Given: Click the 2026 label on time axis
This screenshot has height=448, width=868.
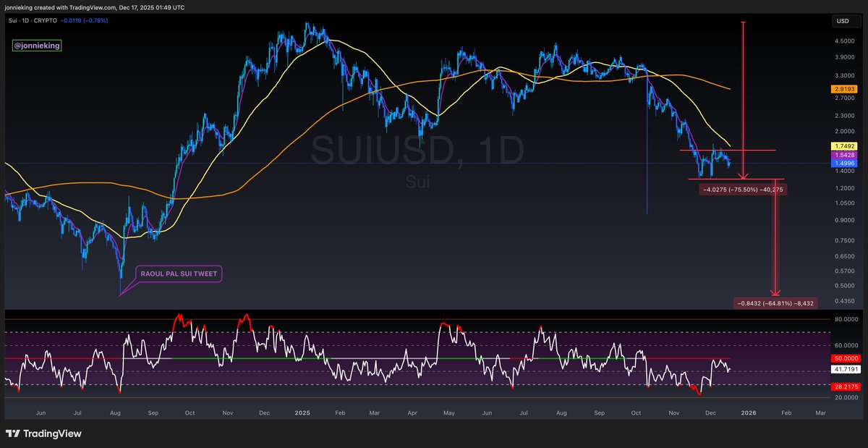Looking at the screenshot, I should [749, 412].
